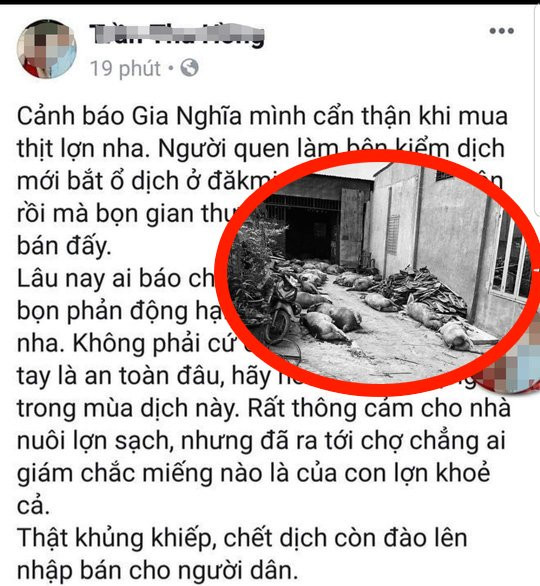Image resolution: width=540 pixels, height=586 pixels.
Task: Click the line "nuôi lợn sạch, nhưng đã ra"
Action: 261,441
